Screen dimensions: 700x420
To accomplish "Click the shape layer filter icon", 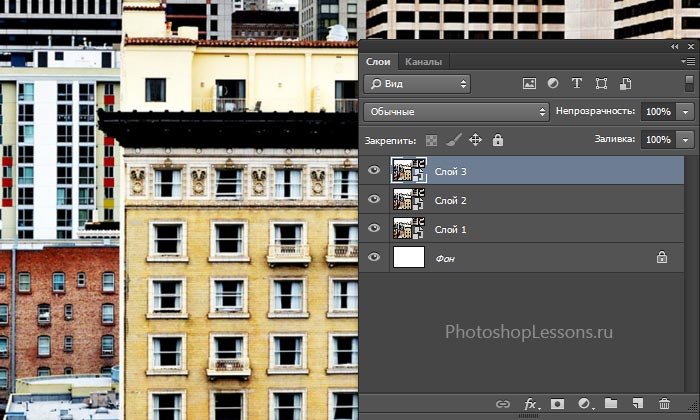I will pyautogui.click(x=601, y=84).
